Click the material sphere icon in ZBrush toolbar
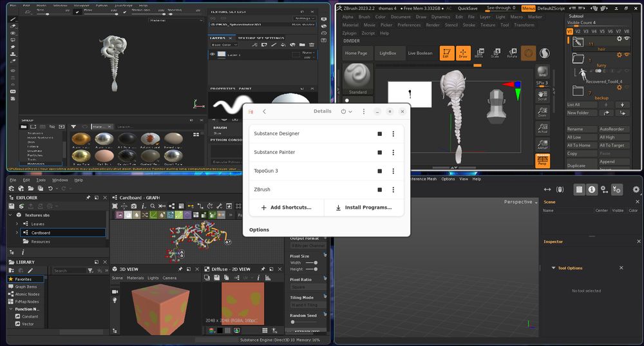 [545, 53]
